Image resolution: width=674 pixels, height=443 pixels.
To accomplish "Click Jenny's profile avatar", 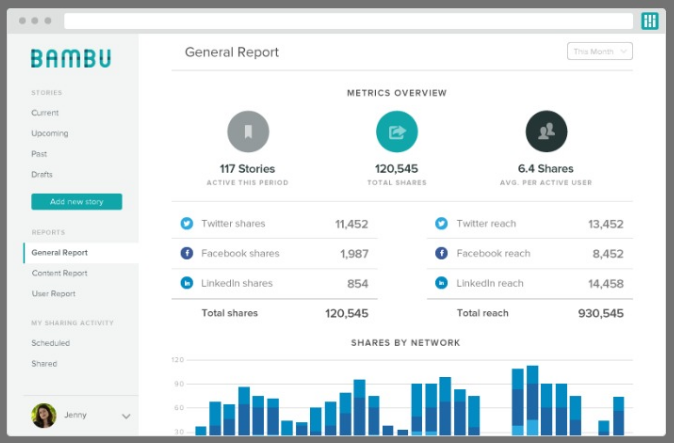I will click(x=44, y=415).
